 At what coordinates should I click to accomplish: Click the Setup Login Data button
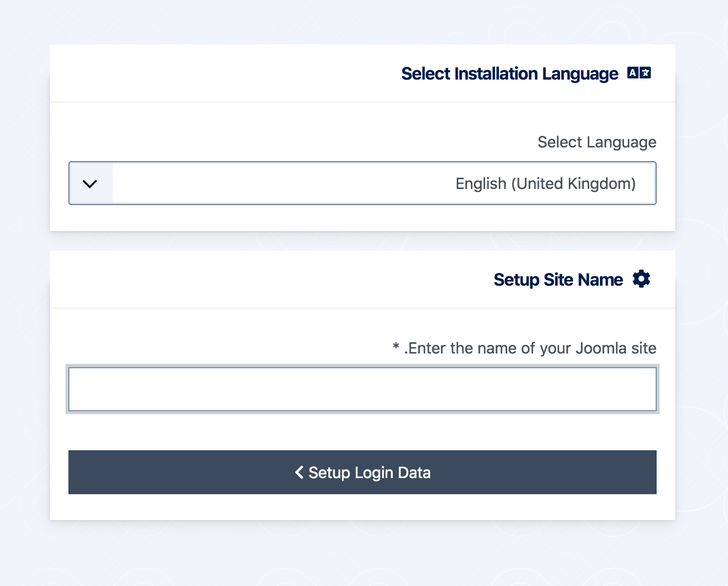point(363,472)
